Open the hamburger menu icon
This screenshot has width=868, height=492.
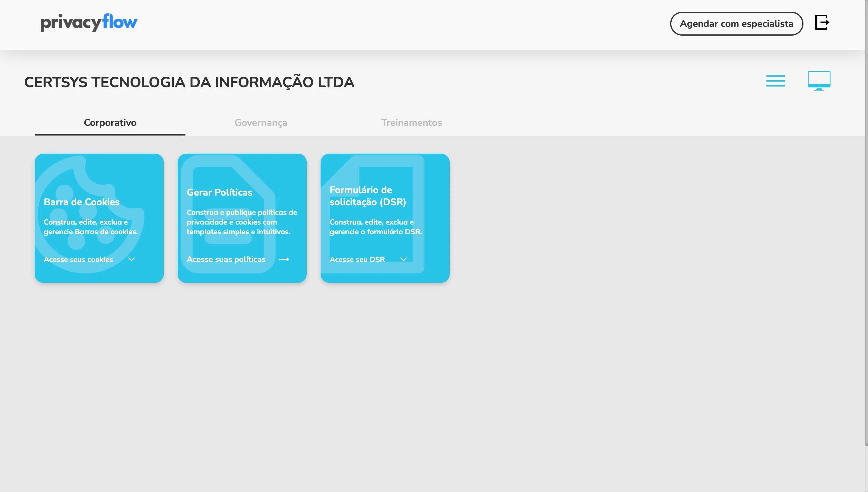(x=775, y=81)
